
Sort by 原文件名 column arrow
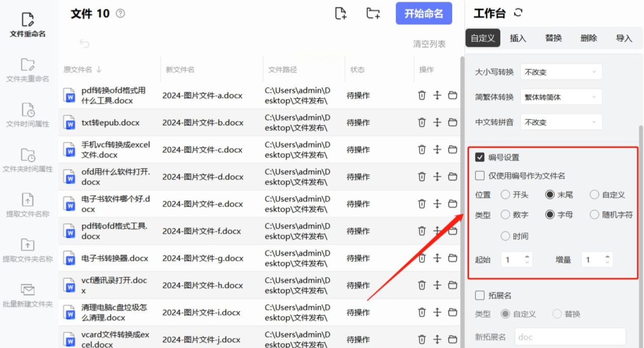coord(99,69)
